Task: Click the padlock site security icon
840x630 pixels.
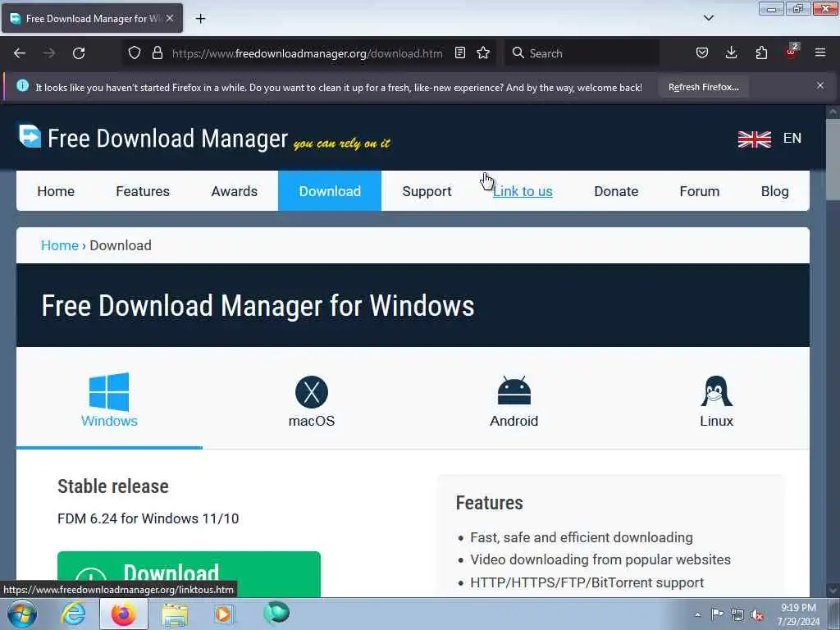Action: click(x=157, y=53)
